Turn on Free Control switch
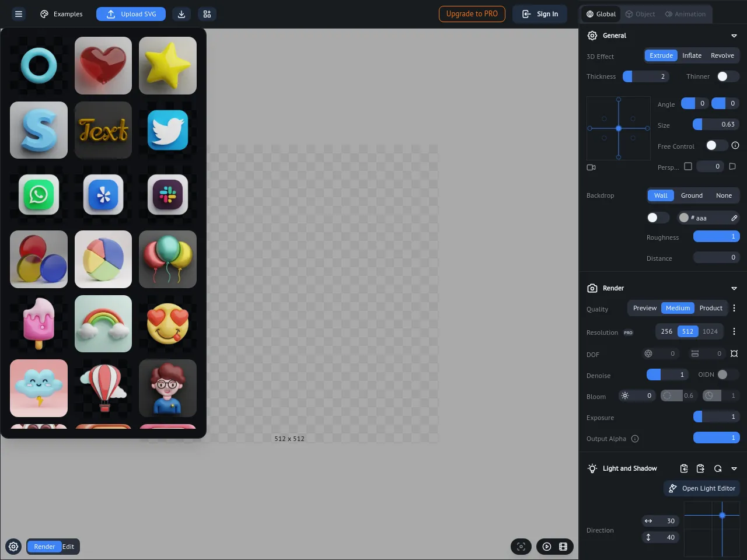The width and height of the screenshot is (747, 560). click(x=716, y=145)
